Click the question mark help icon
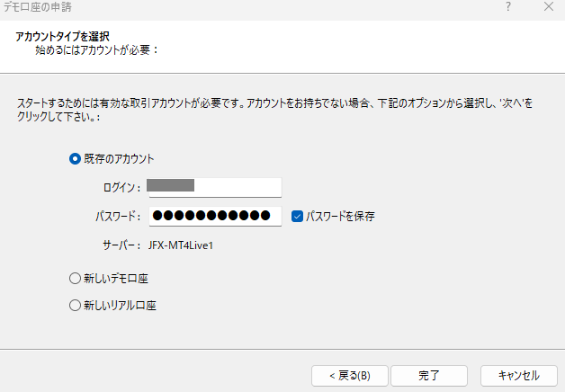The image size is (565, 392). (508, 6)
